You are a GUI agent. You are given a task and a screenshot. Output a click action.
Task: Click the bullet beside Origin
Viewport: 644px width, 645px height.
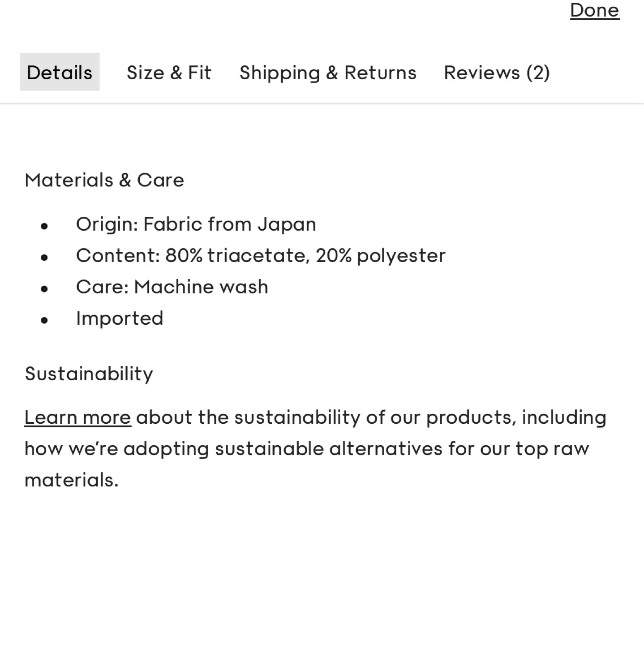coord(44,226)
